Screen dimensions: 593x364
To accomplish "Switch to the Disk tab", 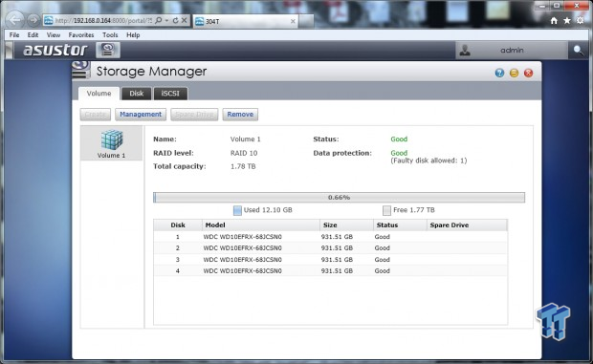I will tap(137, 94).
